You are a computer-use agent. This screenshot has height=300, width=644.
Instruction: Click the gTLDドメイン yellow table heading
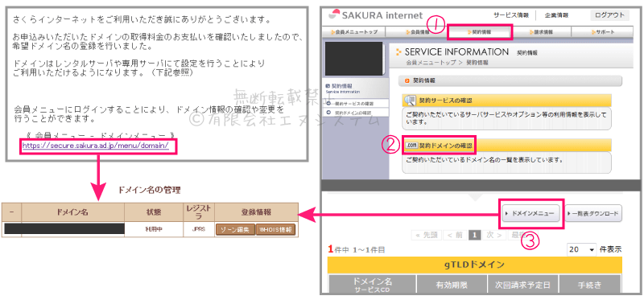click(x=475, y=265)
